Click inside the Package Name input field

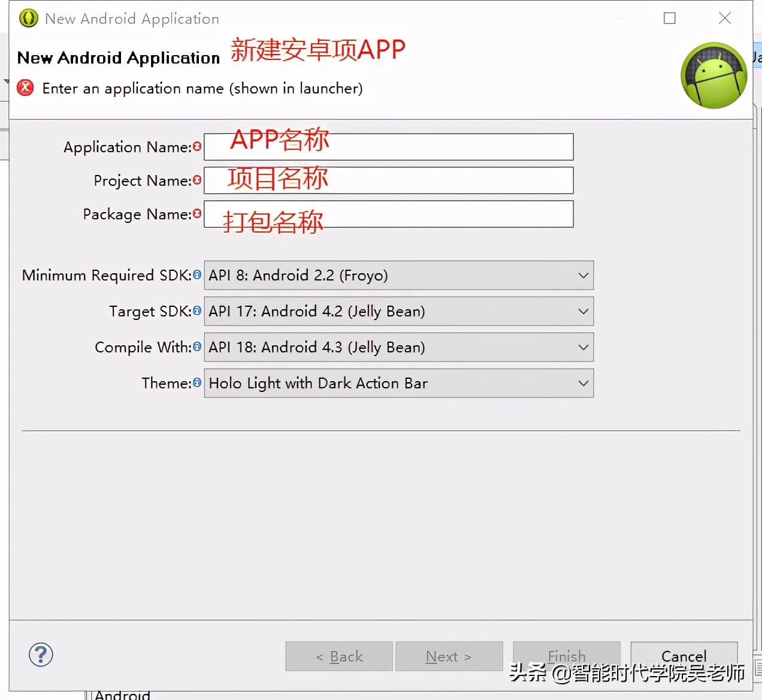pyautogui.click(x=388, y=214)
